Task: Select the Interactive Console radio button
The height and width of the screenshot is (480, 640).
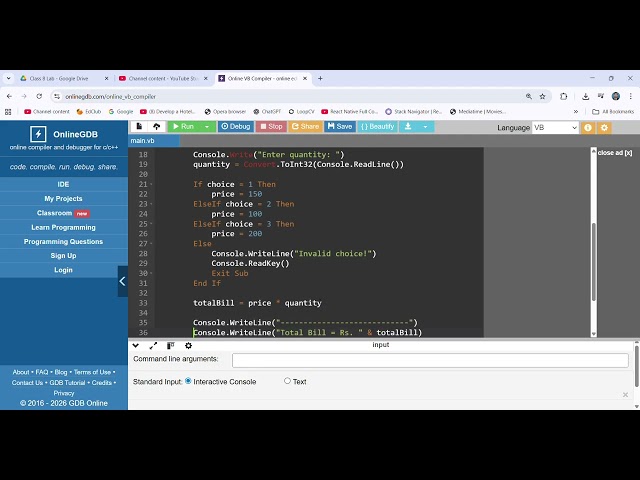Action: coord(188,381)
